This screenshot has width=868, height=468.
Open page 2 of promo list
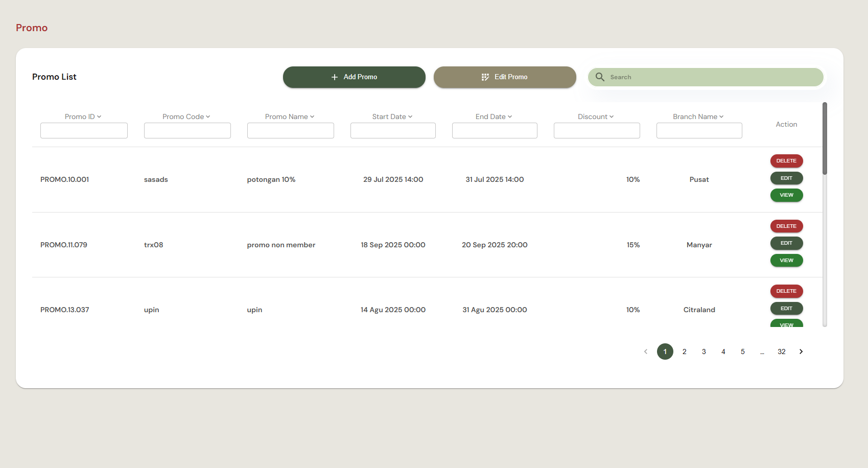pyautogui.click(x=685, y=352)
